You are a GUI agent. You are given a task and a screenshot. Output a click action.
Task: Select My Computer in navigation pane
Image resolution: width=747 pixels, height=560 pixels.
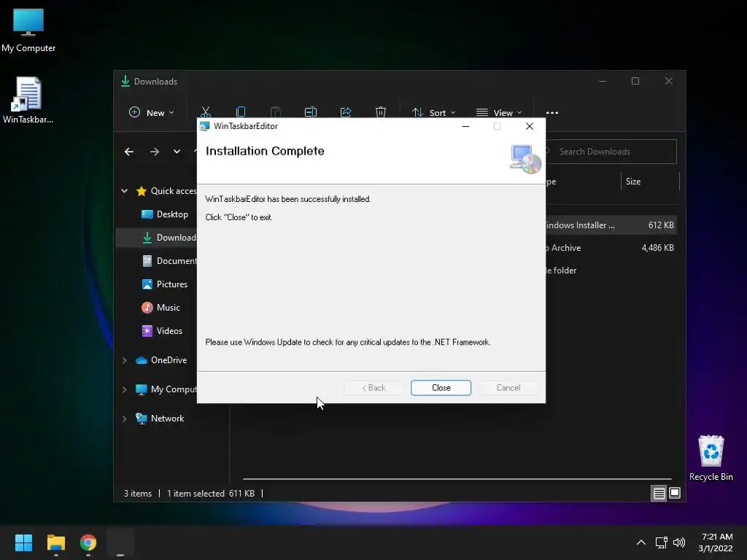[166, 389]
